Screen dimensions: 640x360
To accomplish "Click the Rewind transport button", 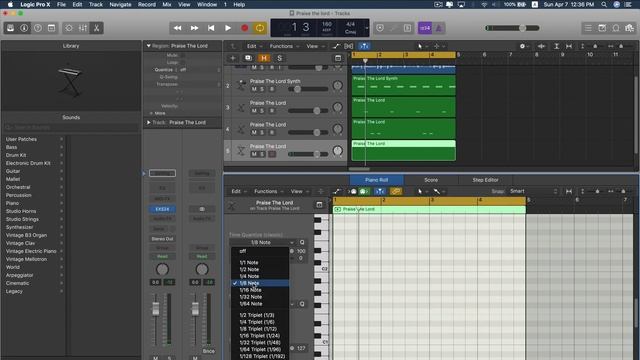I will [x=178, y=28].
